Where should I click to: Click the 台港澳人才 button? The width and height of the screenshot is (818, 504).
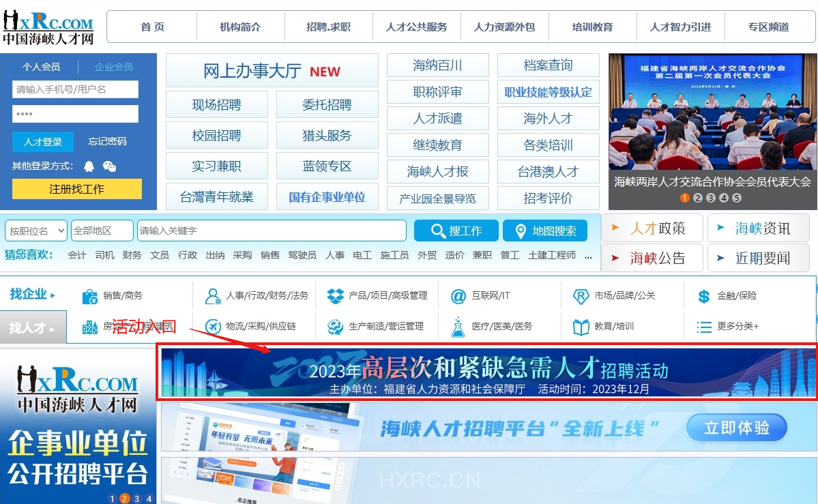coord(549,172)
